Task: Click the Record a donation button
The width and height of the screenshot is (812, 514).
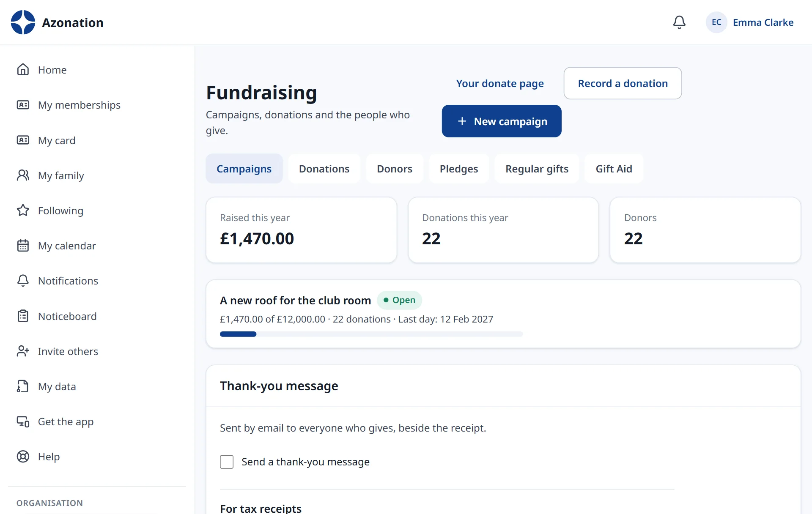Action: pyautogui.click(x=623, y=83)
